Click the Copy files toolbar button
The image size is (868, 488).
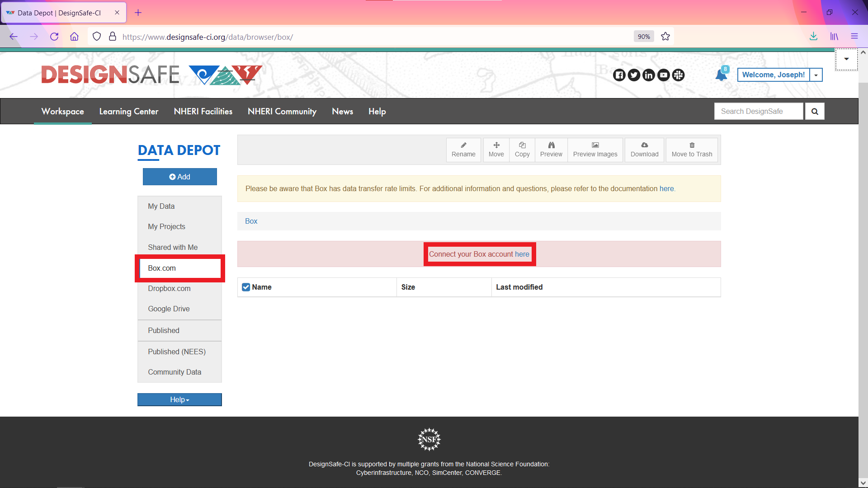pyautogui.click(x=522, y=150)
